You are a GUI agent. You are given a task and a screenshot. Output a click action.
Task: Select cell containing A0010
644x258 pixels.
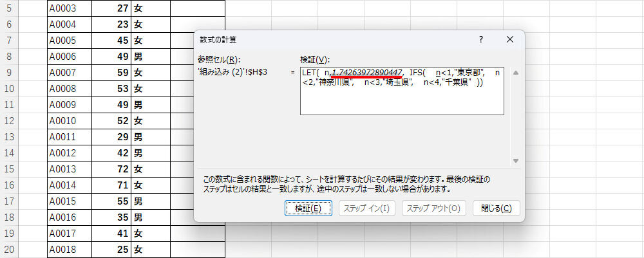coord(70,120)
